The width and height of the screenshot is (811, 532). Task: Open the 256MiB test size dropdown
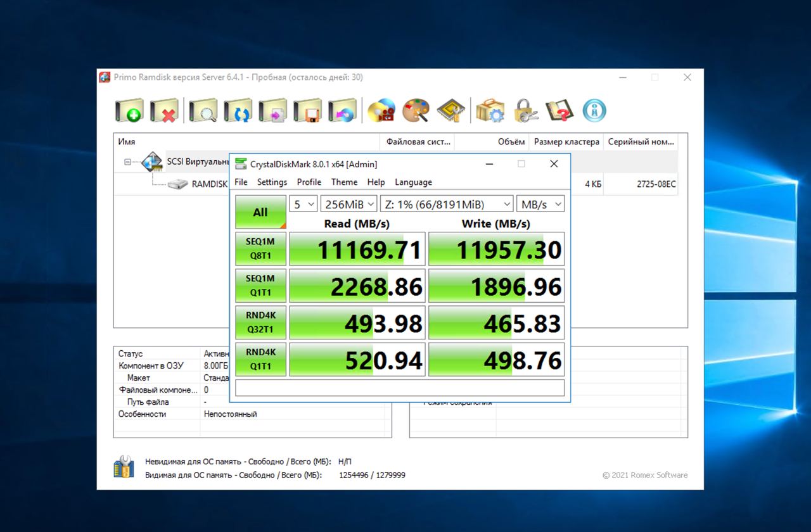348,204
